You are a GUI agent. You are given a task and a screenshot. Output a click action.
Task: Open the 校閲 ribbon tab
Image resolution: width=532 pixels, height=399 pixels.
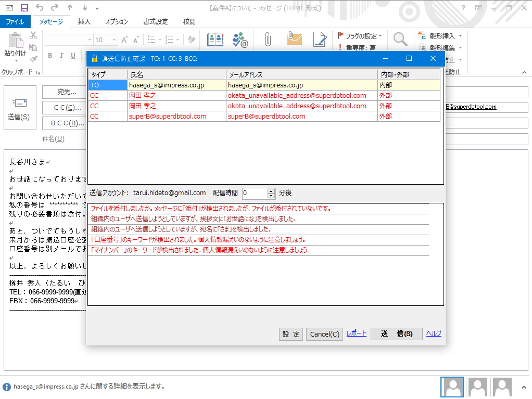tap(188, 22)
